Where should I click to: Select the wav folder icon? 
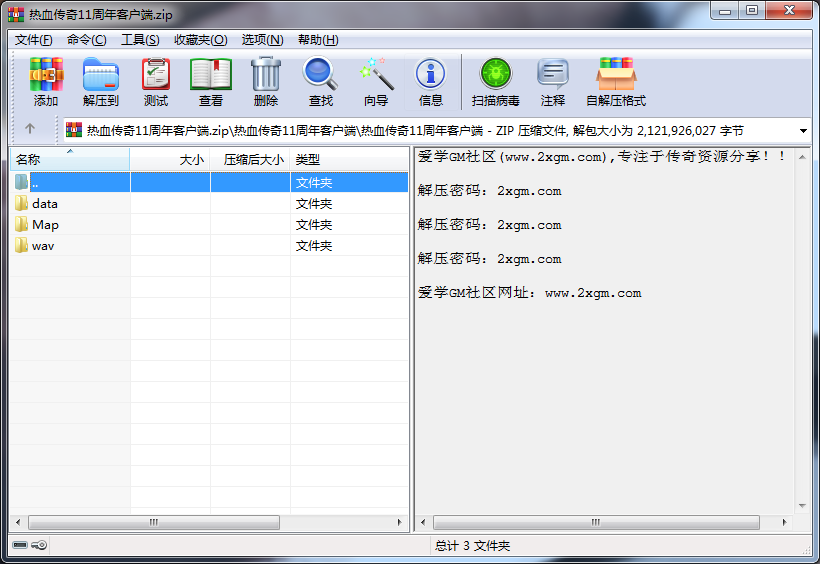(x=21, y=245)
